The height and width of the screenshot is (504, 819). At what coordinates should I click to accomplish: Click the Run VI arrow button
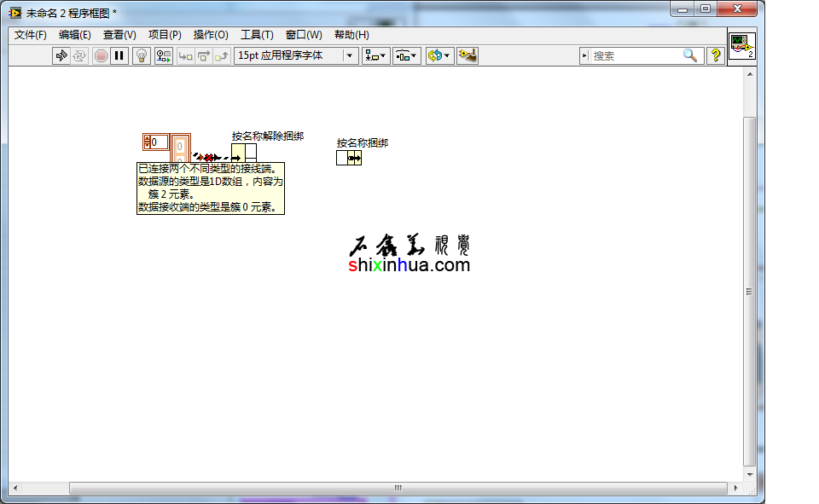click(x=61, y=55)
